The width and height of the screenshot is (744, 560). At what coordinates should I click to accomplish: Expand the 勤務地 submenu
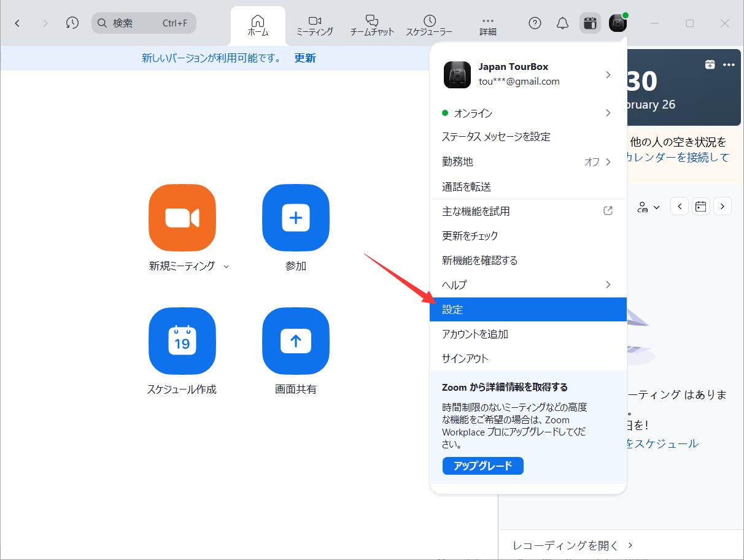tap(528, 162)
